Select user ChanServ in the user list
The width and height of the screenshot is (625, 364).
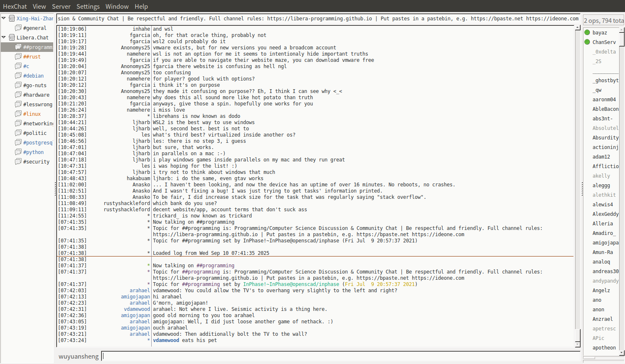pos(604,42)
